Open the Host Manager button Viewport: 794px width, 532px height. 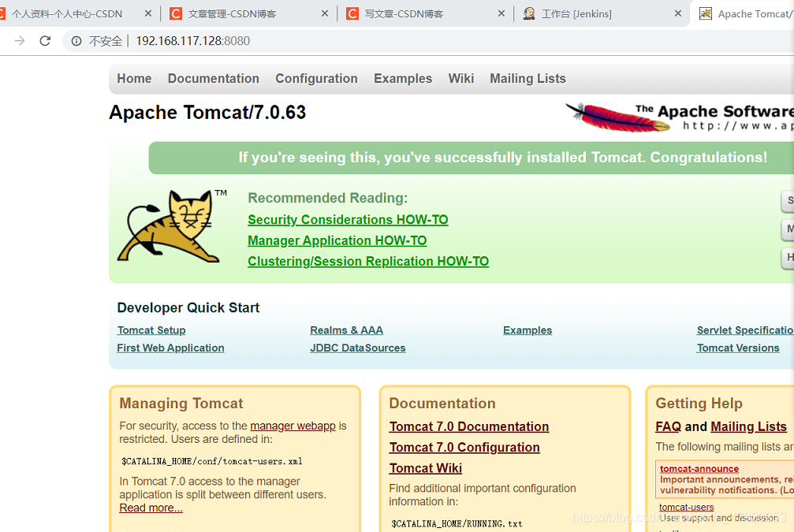coord(788,257)
